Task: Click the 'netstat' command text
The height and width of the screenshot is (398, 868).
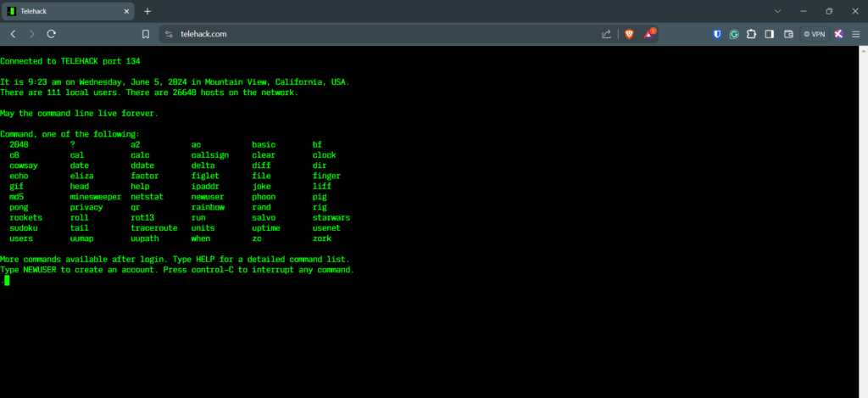Action: click(147, 197)
